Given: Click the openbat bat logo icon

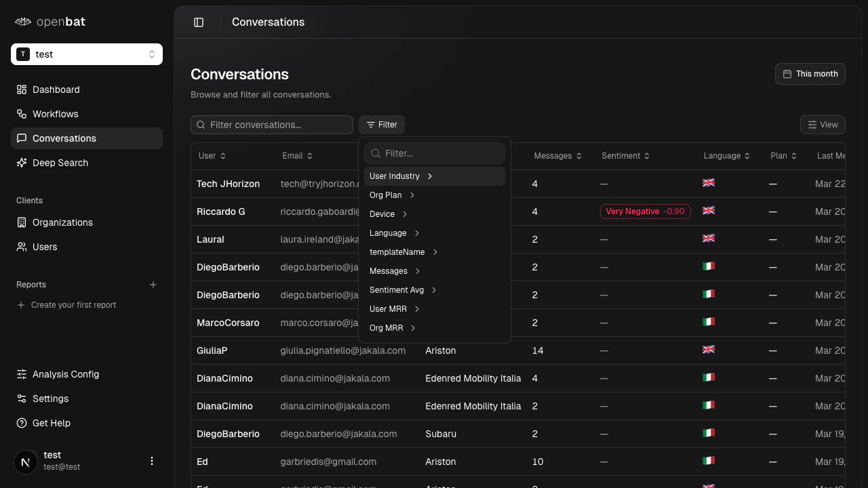Looking at the screenshot, I should point(22,21).
